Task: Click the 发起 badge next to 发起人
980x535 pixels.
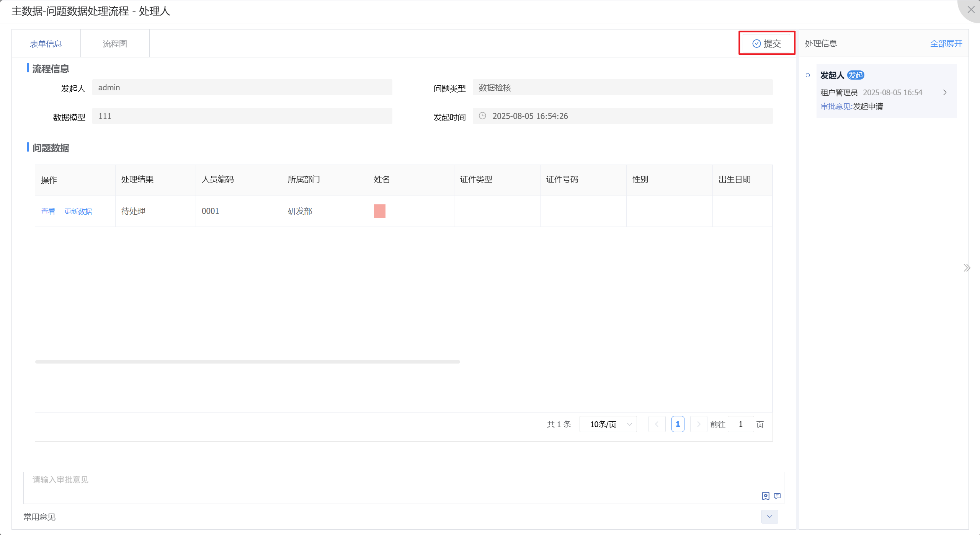Action: tap(855, 75)
